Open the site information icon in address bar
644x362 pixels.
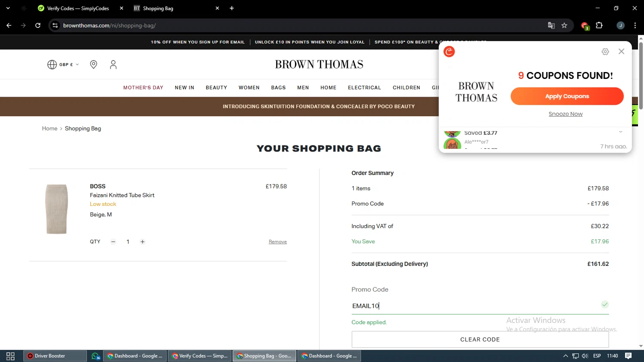pyautogui.click(x=55, y=25)
